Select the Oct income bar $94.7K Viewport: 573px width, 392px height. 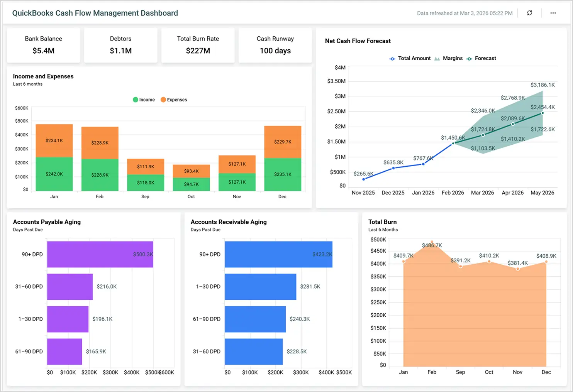191,184
